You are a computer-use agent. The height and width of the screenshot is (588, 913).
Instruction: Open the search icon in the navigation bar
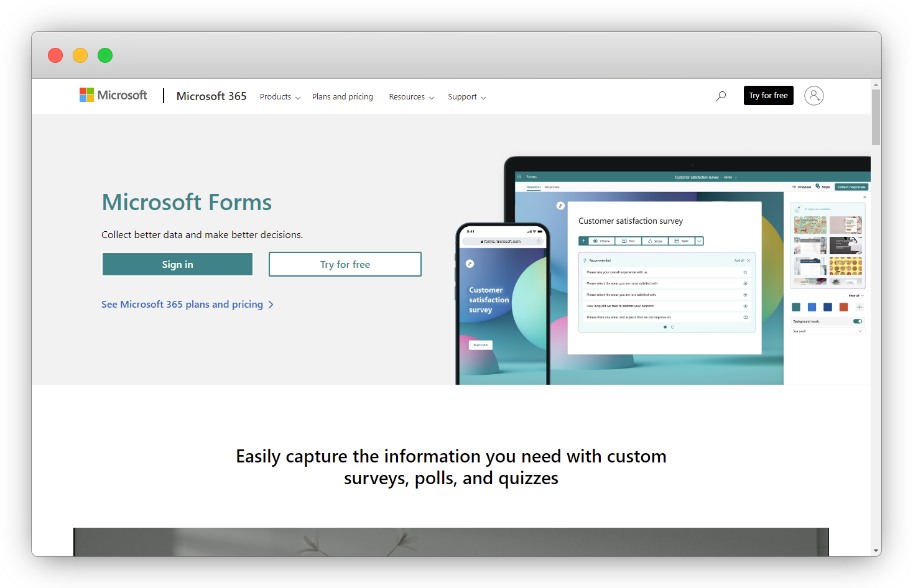click(720, 96)
